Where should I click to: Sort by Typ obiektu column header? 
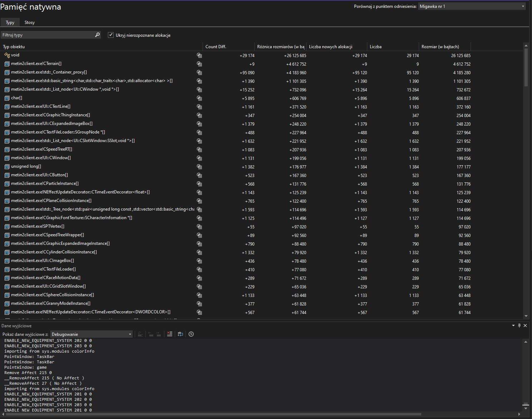click(102, 47)
